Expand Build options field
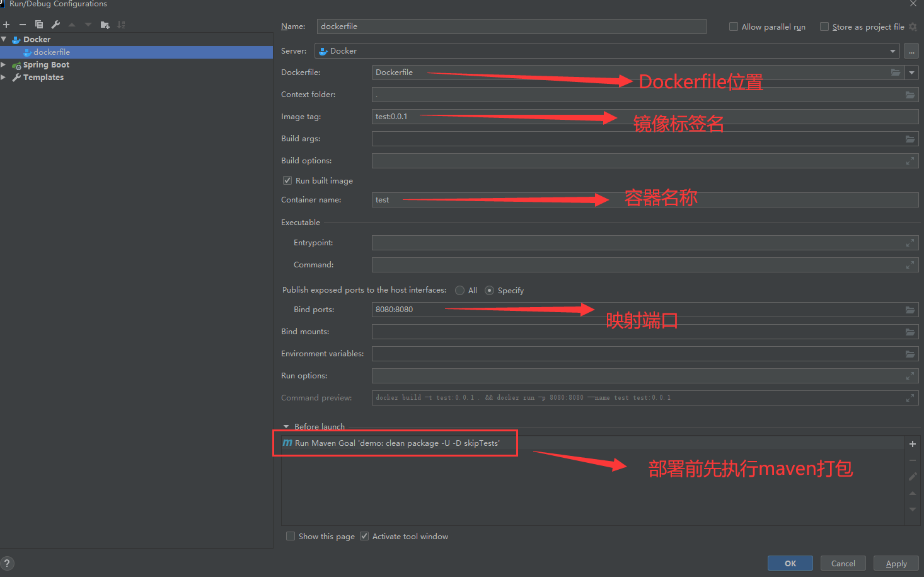The width and height of the screenshot is (924, 577). (x=910, y=161)
